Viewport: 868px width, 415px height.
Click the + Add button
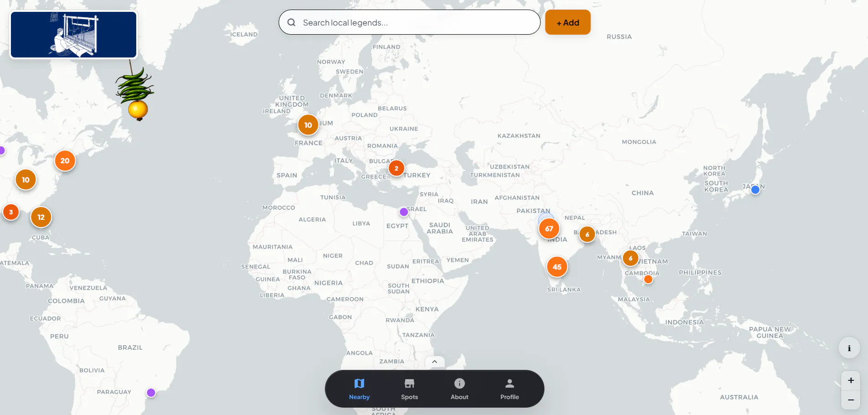[x=568, y=22]
